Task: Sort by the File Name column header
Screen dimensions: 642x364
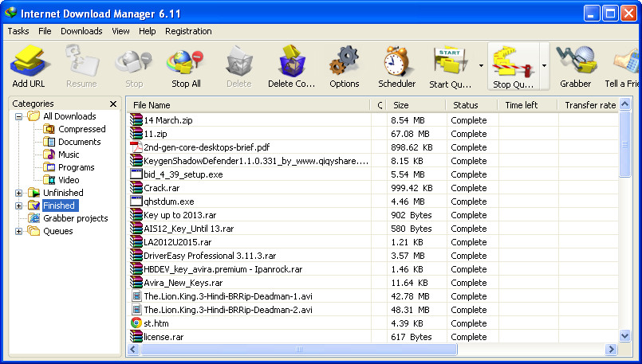Action: tap(248, 105)
